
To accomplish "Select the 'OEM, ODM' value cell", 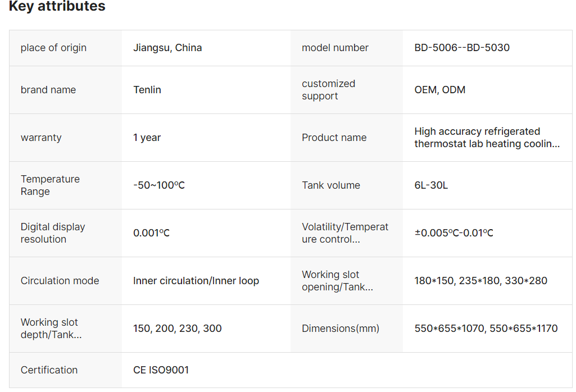I will [x=440, y=90].
